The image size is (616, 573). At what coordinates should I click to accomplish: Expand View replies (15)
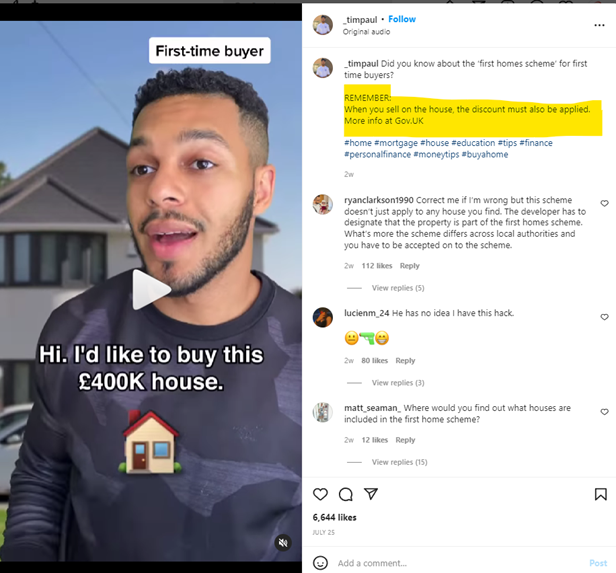(x=400, y=462)
